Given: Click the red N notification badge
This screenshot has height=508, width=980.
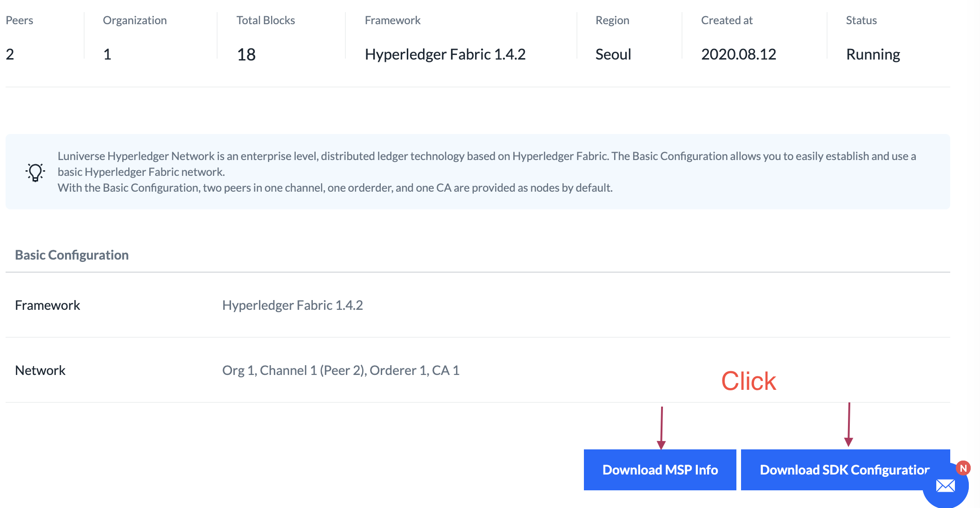Looking at the screenshot, I should click(x=963, y=468).
